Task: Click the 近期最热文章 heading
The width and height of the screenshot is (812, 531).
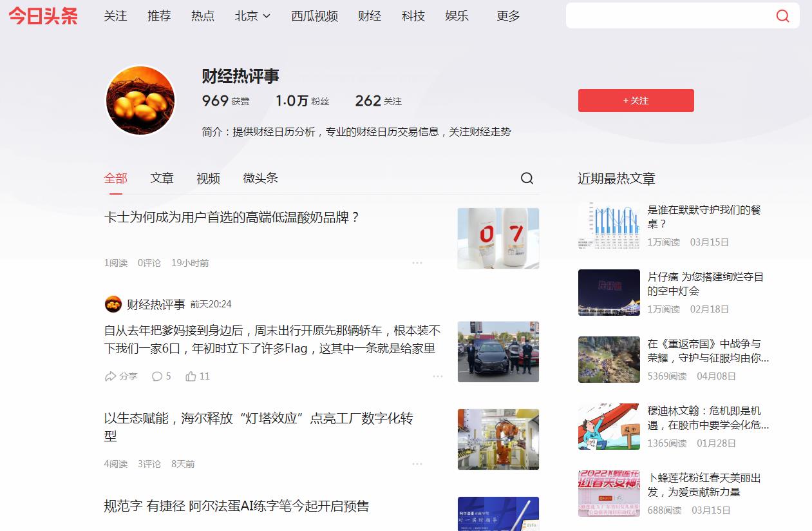Action: point(616,179)
